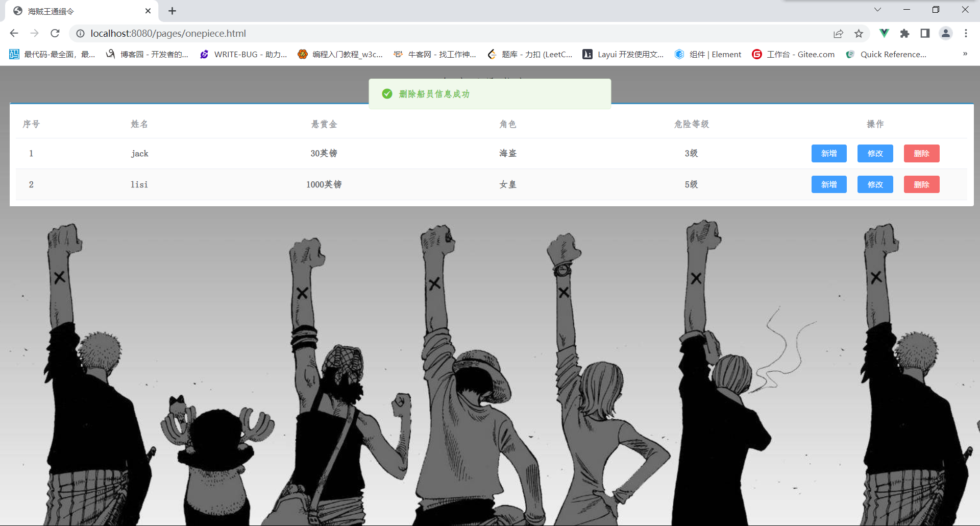Viewport: 980px width, 526px height.
Task: Open Chrome's three-dot menu
Action: 966,33
